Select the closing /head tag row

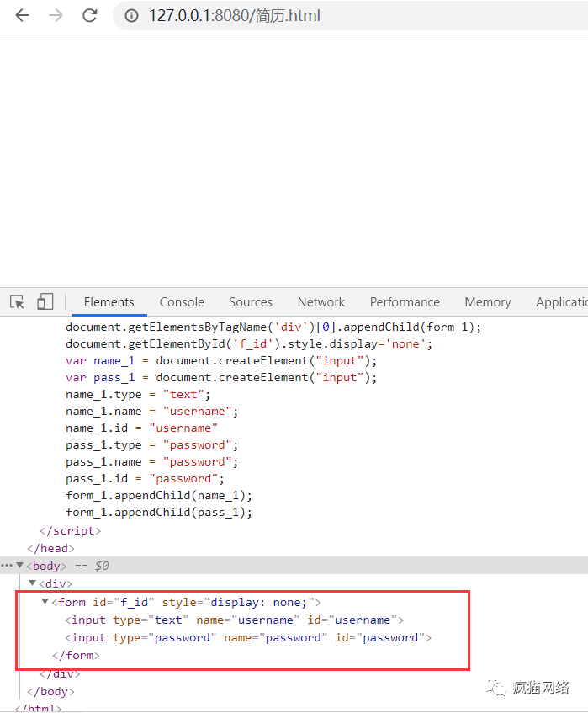pos(51,548)
